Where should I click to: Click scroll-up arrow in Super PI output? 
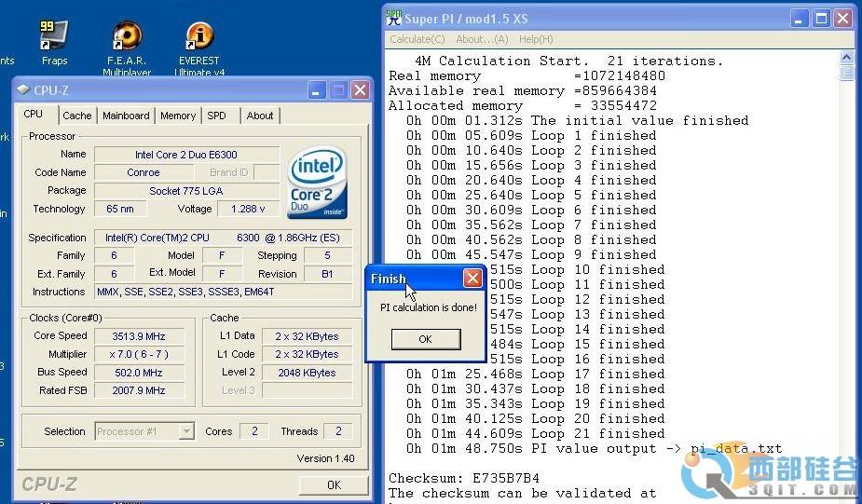point(846,57)
